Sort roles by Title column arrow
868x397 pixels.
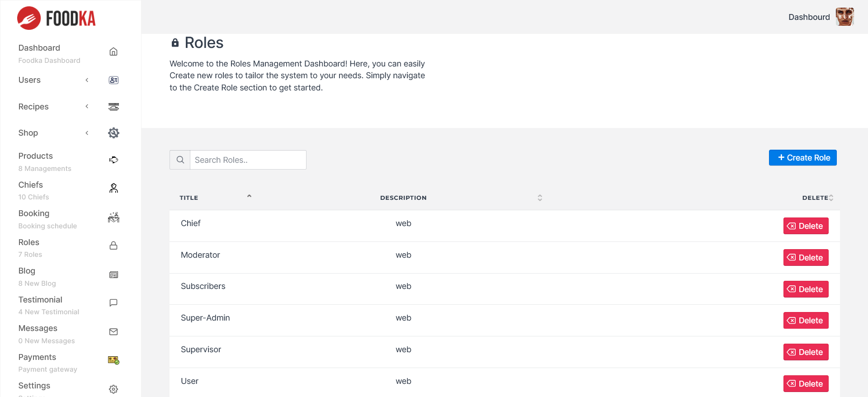pos(249,196)
